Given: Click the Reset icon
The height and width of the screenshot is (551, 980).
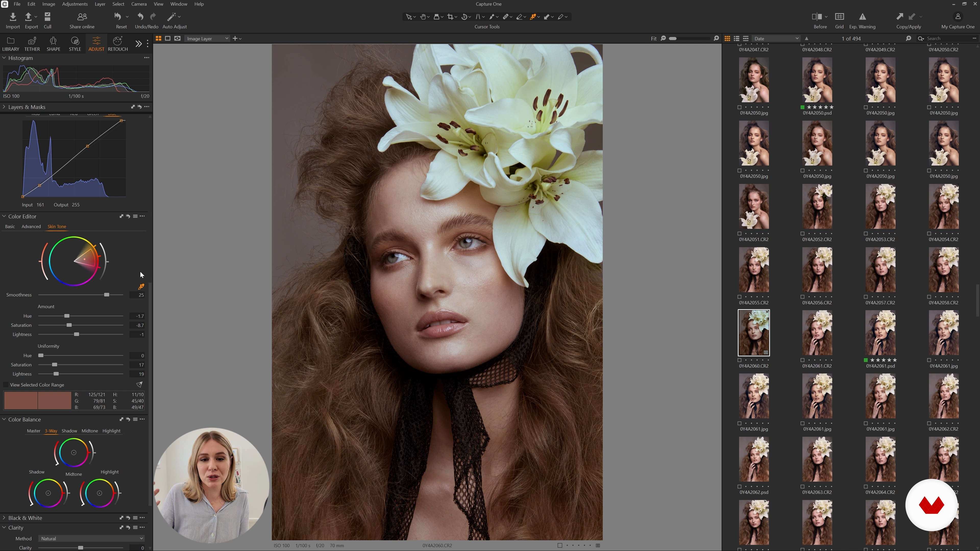Looking at the screenshot, I should coord(118,17).
